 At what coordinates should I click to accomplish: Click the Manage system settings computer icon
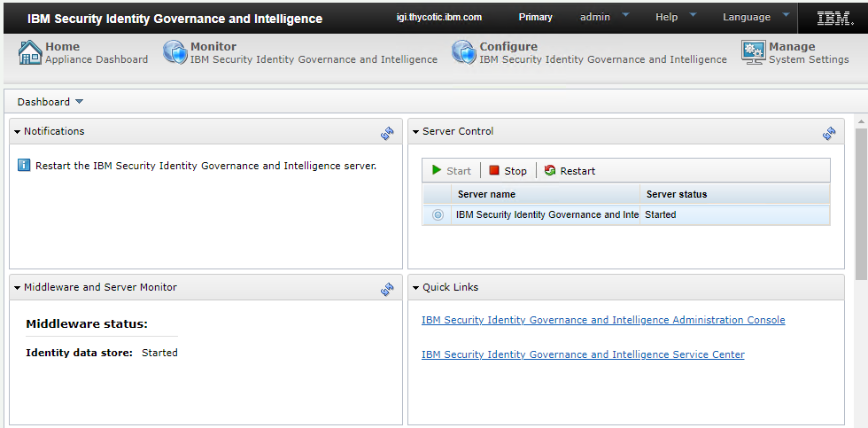coord(754,52)
